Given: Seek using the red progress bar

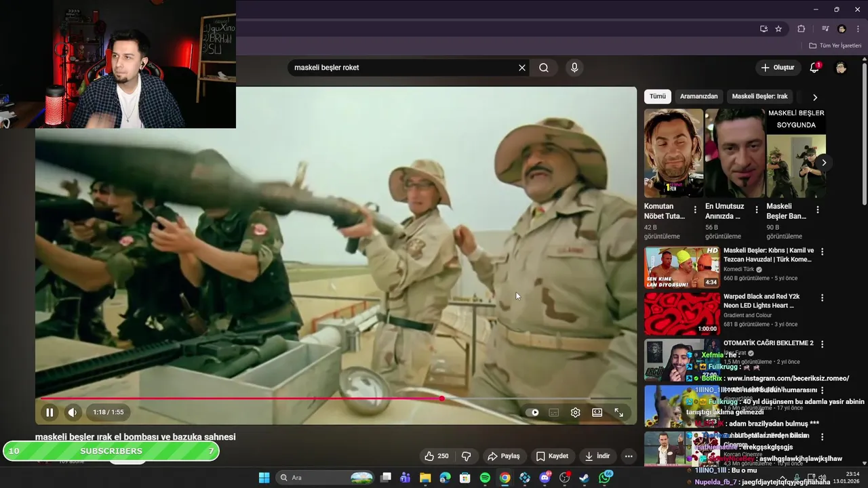Looking at the screenshot, I should [x=336, y=399].
